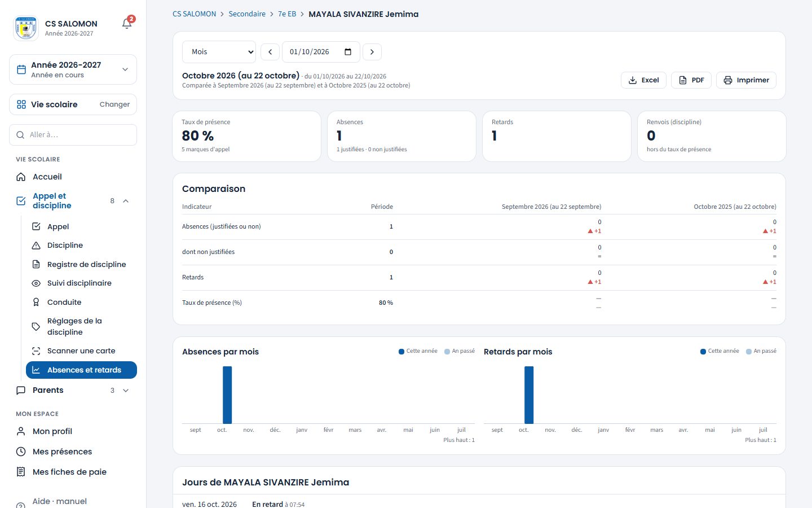Click the Mes fiches de paie icon
The width and height of the screenshot is (812, 508).
(x=21, y=472)
